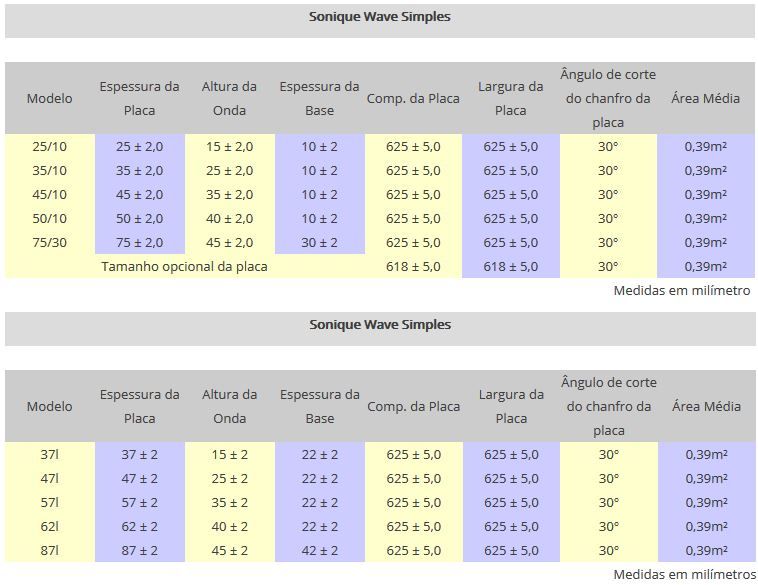This screenshot has height=585, width=758.
Task: Click the "Medidas em milímetro" note under the 75/30 table
Action: pyautogui.click(x=681, y=290)
